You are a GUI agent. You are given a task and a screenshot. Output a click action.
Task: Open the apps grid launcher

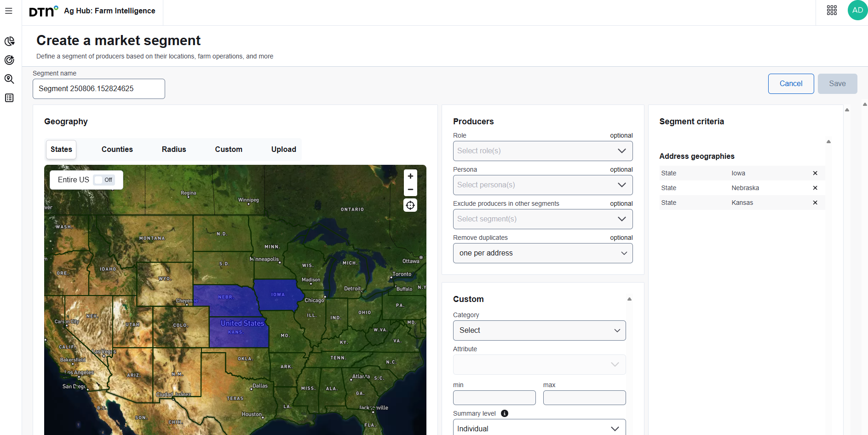point(832,11)
